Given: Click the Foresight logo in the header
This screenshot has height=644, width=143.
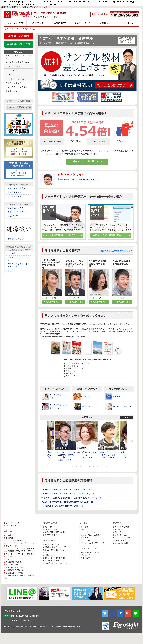Looking at the screenshot, I should (x=22, y=14).
